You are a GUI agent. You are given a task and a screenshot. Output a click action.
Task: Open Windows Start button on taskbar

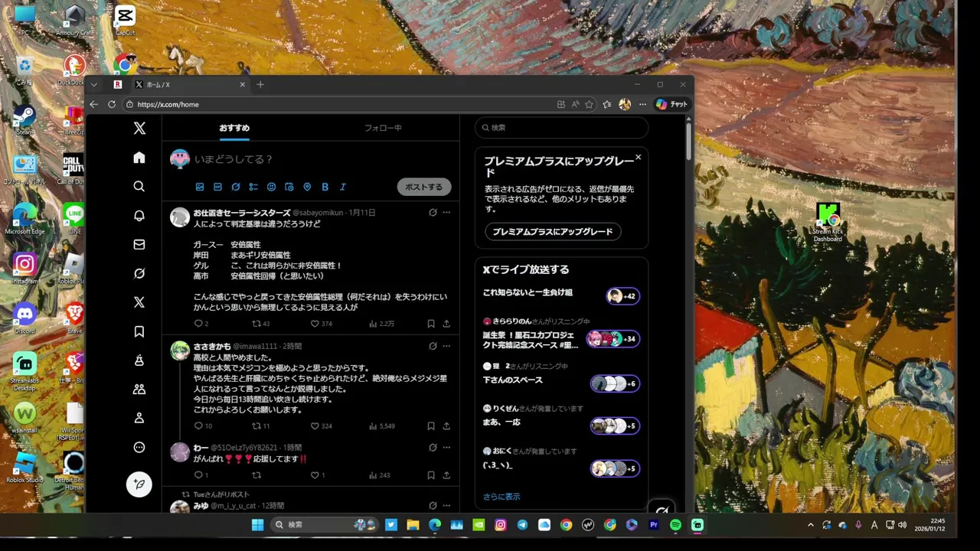257,525
